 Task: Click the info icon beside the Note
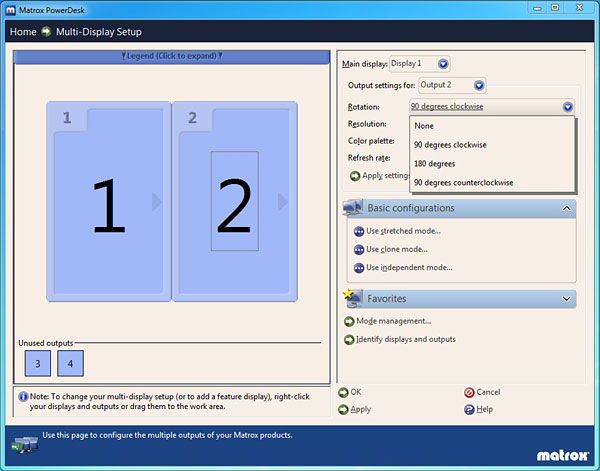23,397
